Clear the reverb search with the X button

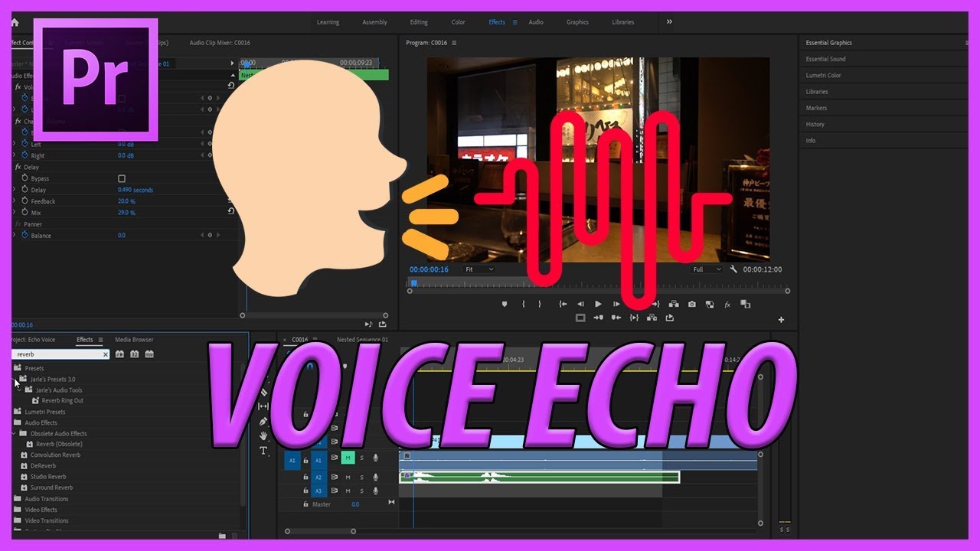click(x=106, y=354)
